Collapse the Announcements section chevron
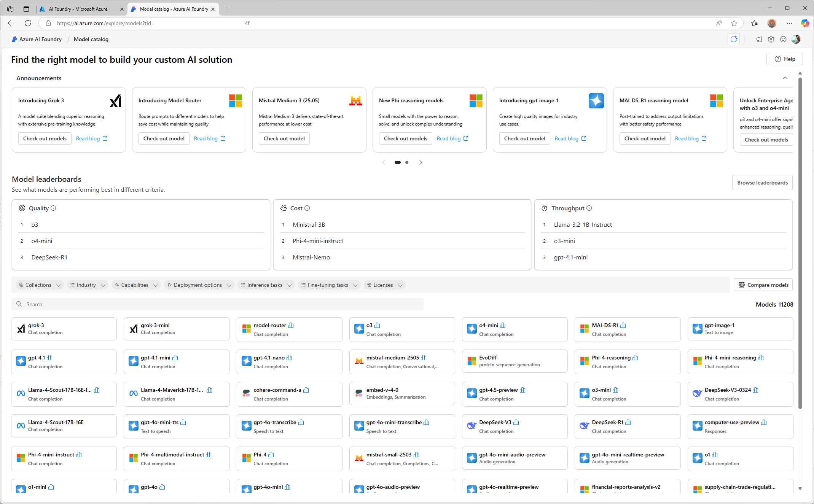The width and height of the screenshot is (814, 504). [785, 78]
